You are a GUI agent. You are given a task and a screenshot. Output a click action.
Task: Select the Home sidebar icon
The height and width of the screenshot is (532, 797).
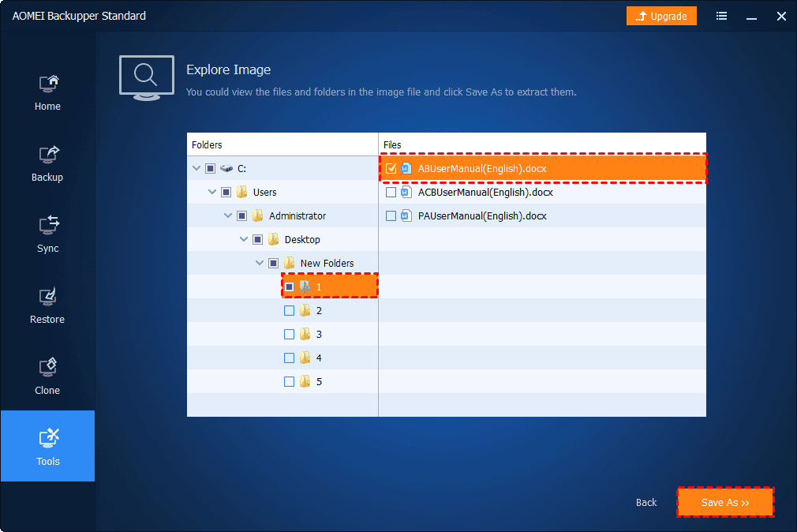click(47, 91)
